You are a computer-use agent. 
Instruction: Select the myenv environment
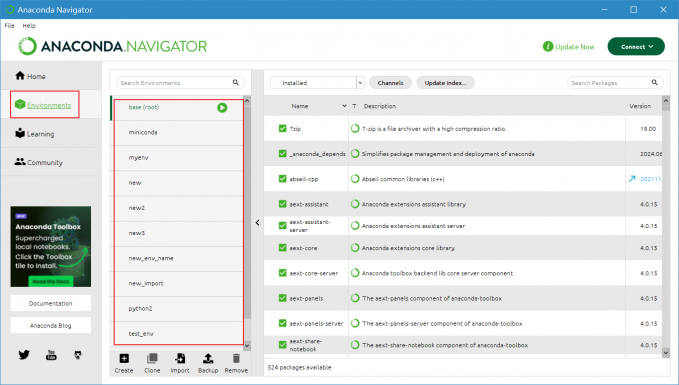(178, 158)
